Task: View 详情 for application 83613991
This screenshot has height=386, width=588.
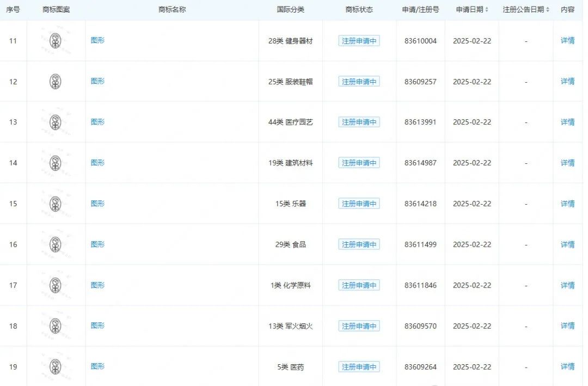Action: click(567, 122)
